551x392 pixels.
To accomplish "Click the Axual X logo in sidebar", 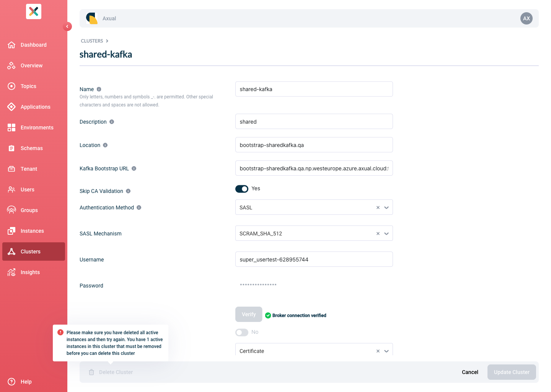I will (34, 11).
